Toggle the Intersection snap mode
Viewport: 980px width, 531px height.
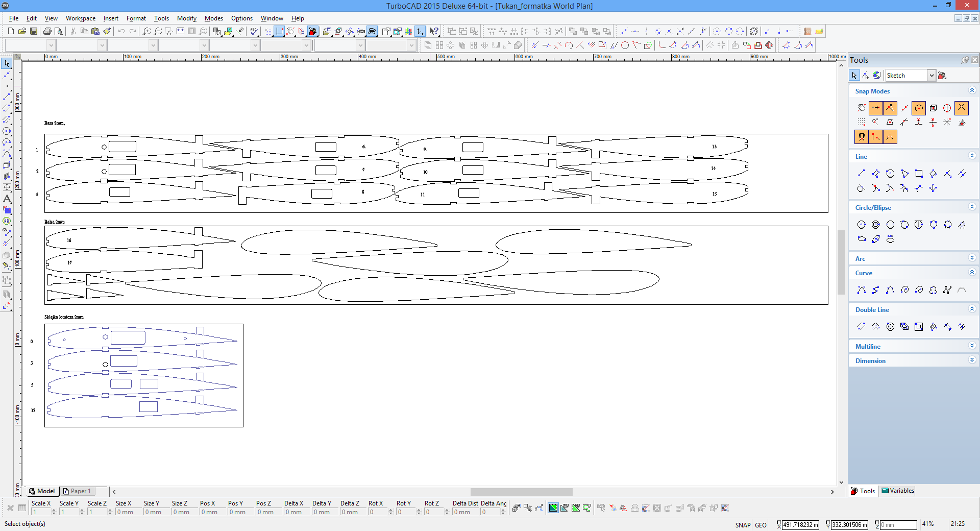961,108
